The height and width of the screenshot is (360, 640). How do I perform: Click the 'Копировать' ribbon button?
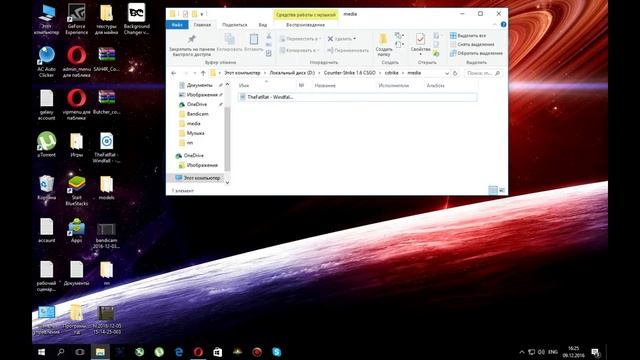click(x=230, y=43)
